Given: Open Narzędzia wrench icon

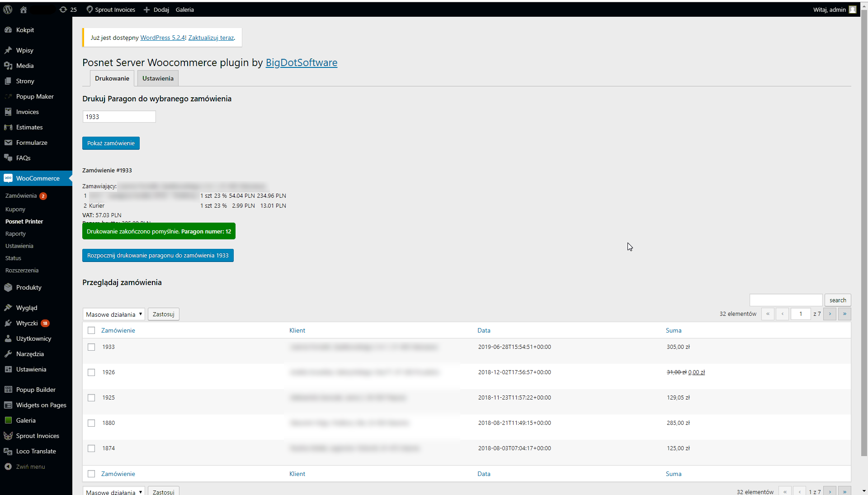Looking at the screenshot, I should point(8,354).
